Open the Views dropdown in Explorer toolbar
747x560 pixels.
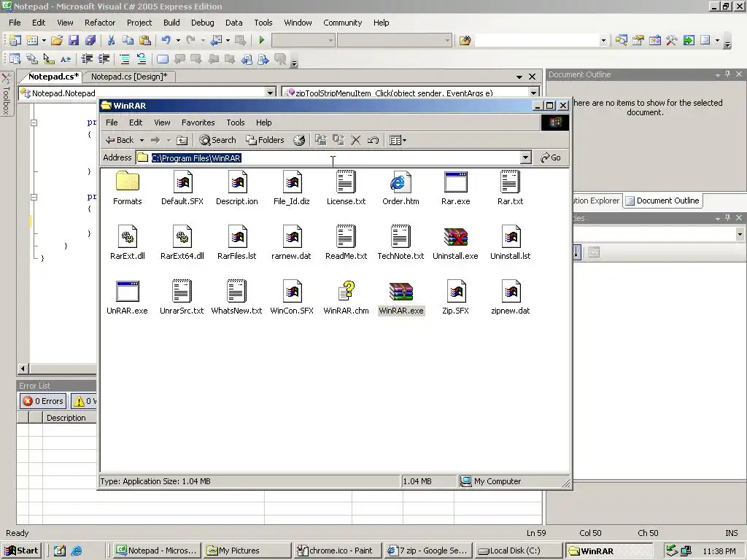click(x=398, y=140)
